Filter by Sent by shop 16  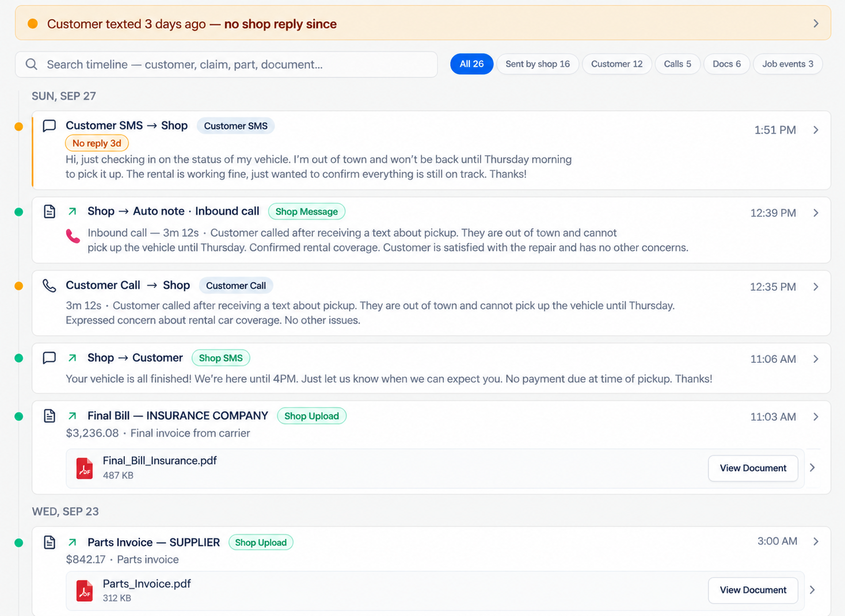pyautogui.click(x=538, y=64)
